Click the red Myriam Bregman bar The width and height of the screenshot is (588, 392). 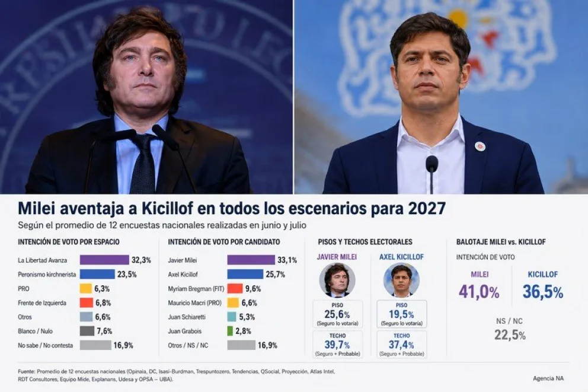pyautogui.click(x=235, y=288)
